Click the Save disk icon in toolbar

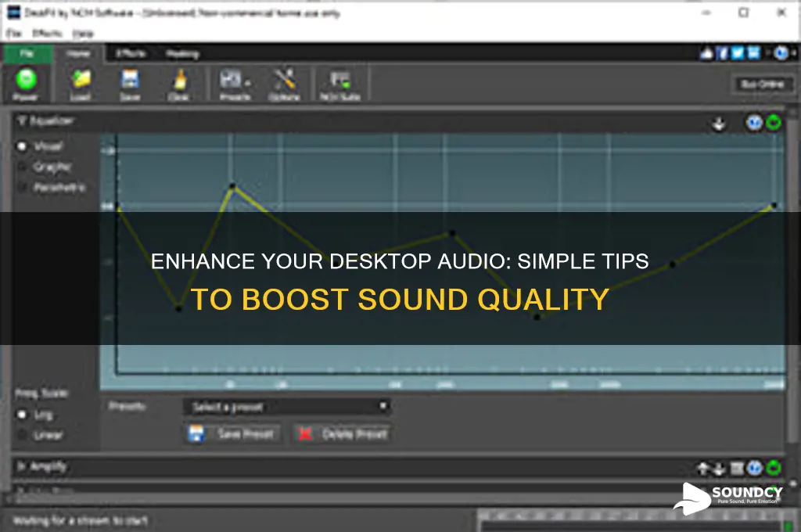(x=130, y=79)
